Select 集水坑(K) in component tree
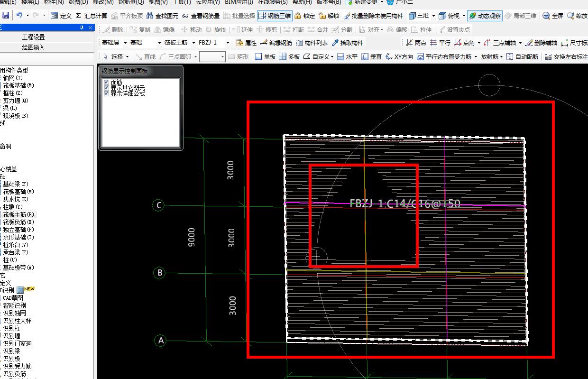The width and height of the screenshot is (588, 379). click(16, 199)
